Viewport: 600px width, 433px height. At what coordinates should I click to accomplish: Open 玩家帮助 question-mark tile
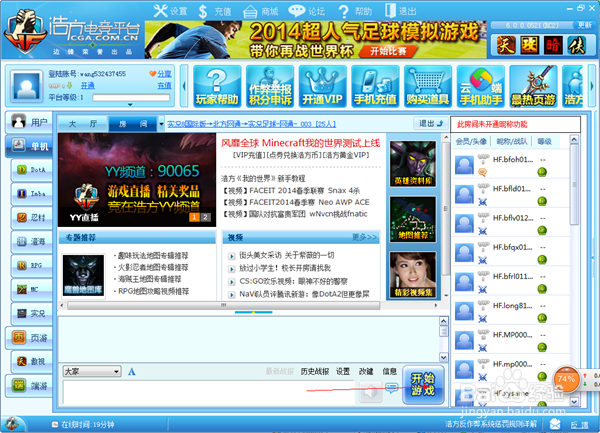point(217,86)
